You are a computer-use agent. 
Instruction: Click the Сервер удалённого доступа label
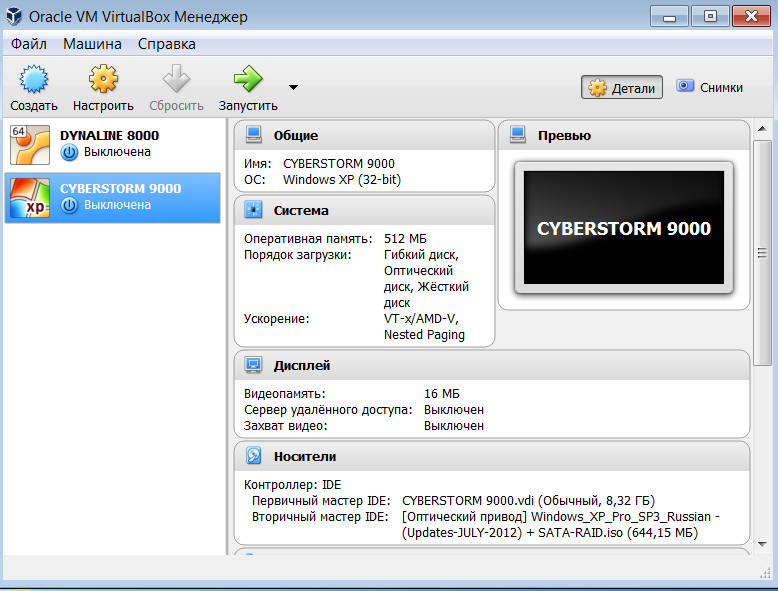(328, 410)
